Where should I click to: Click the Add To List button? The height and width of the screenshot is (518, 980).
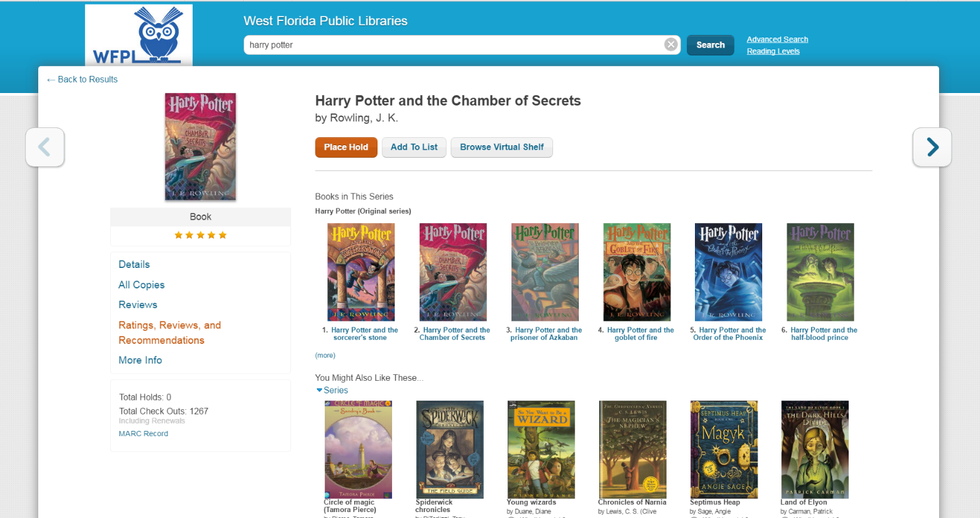414,147
